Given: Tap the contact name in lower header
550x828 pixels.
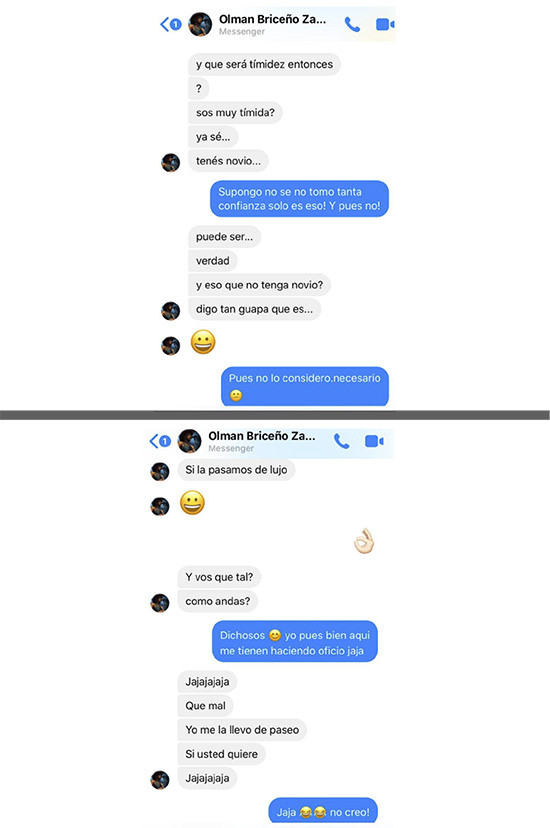Looking at the screenshot, I should (262, 436).
